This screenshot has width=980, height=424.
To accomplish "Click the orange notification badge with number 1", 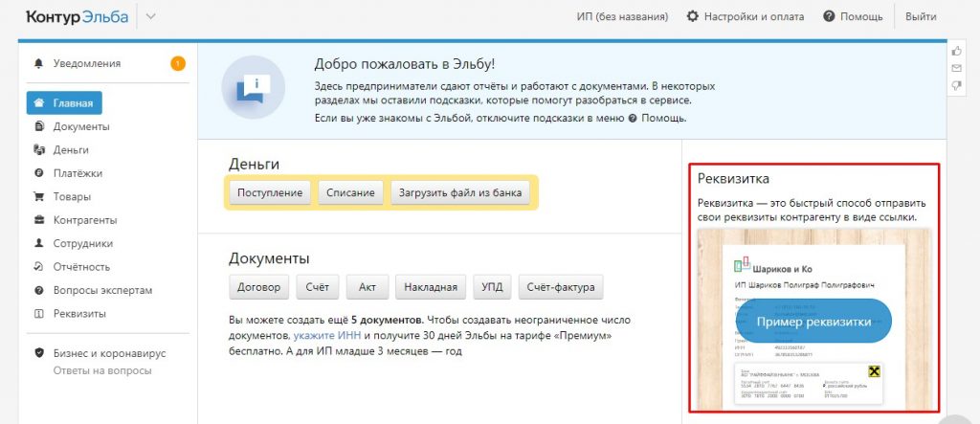I will click(x=177, y=63).
